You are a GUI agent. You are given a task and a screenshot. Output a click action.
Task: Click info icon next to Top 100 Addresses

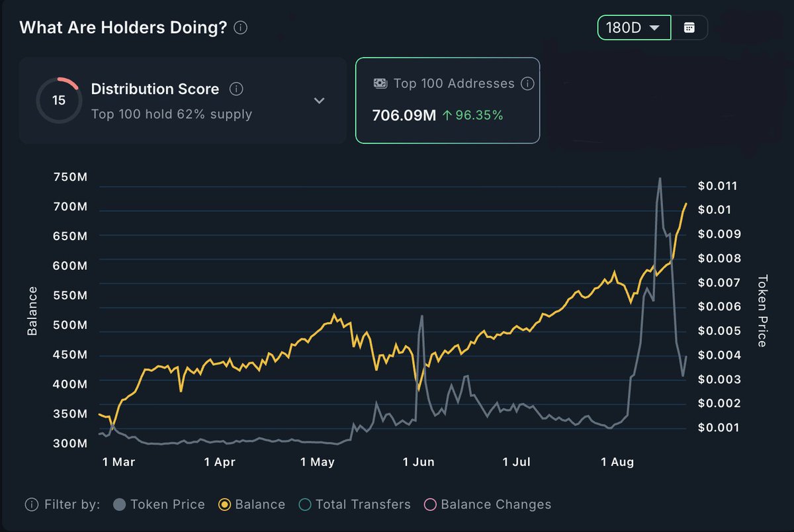pyautogui.click(x=527, y=84)
